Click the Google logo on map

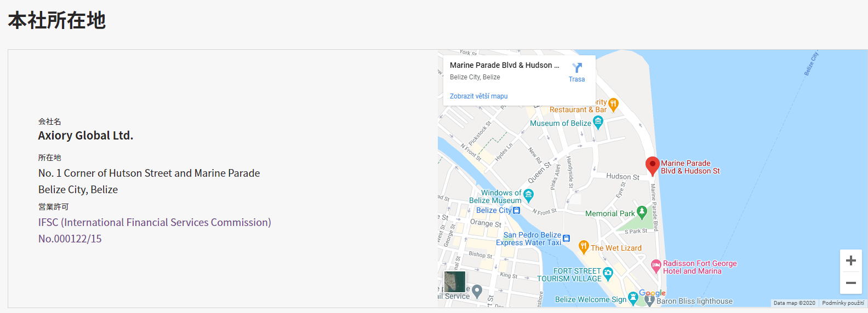click(x=652, y=293)
